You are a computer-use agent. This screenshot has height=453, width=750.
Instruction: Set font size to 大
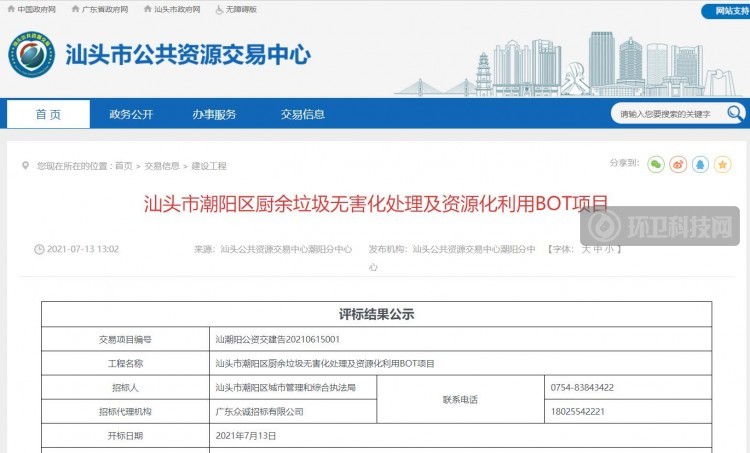[587, 249]
